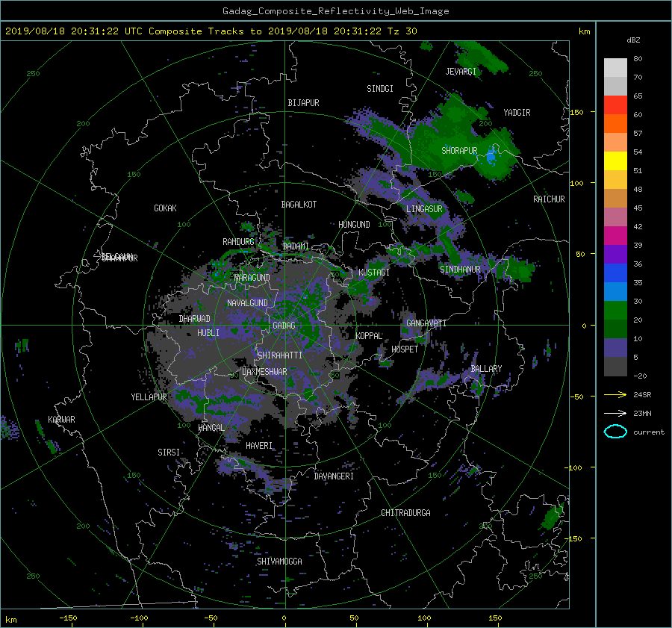
Task: Click the HUNGUND city label
Action: click(x=354, y=225)
